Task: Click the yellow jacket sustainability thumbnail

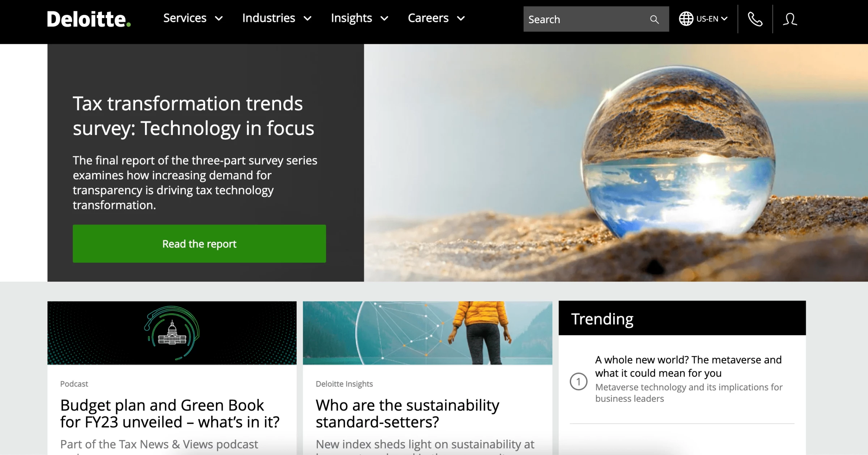Action: point(427,333)
